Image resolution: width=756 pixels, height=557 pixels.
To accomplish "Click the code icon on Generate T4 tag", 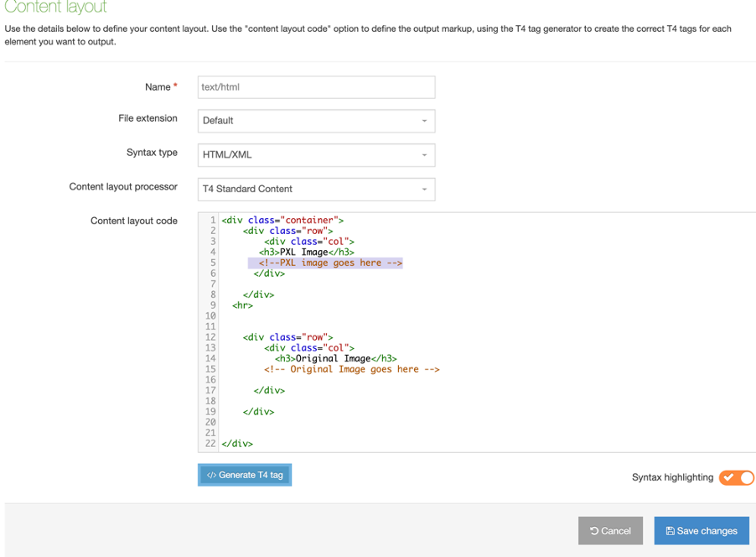I will pos(211,476).
